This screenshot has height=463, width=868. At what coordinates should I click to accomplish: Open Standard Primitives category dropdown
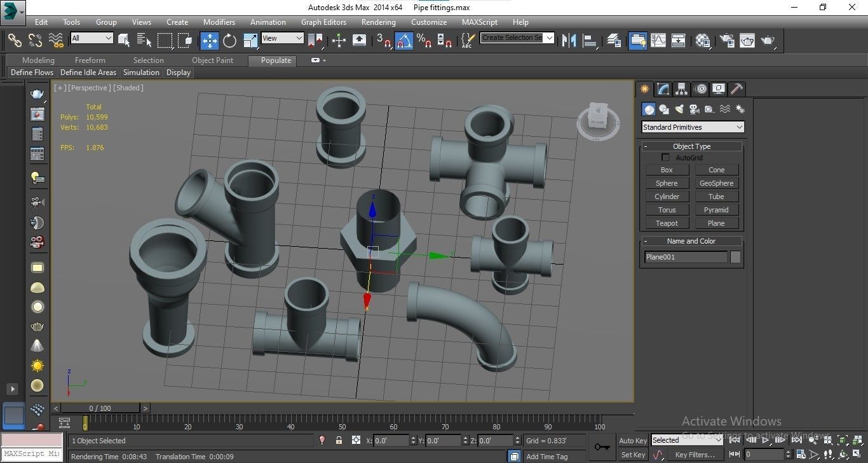pyautogui.click(x=693, y=127)
